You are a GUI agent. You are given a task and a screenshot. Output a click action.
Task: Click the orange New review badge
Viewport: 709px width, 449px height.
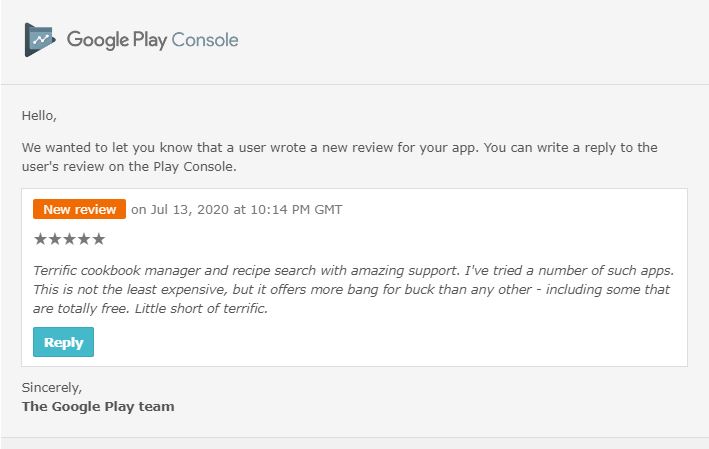tap(80, 209)
